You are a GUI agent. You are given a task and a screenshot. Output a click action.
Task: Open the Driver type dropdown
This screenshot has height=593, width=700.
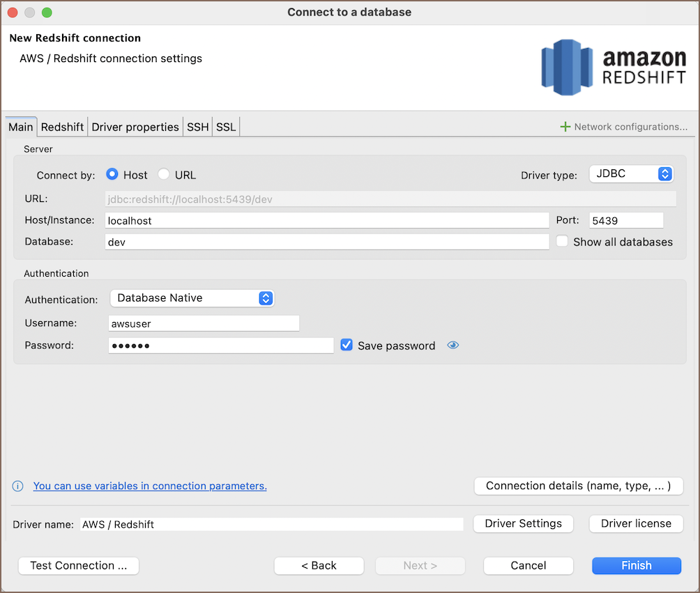point(631,174)
